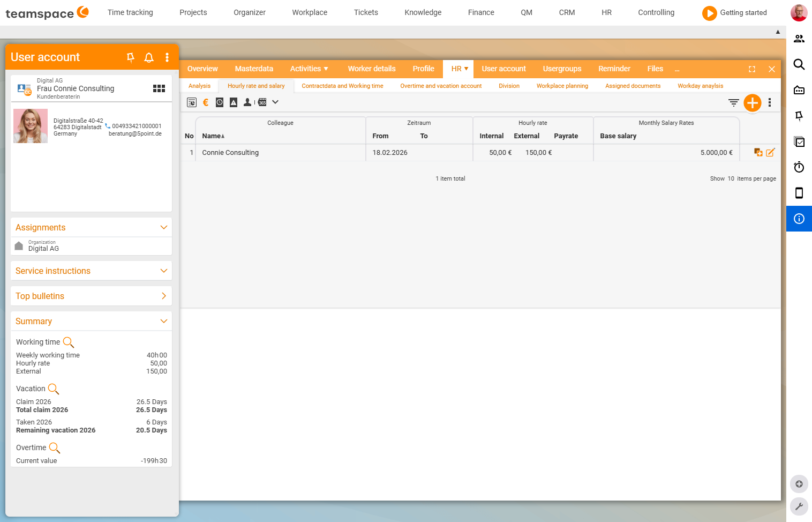Open the tasks checklist icon in sidebar
812x522 pixels.
tap(799, 141)
